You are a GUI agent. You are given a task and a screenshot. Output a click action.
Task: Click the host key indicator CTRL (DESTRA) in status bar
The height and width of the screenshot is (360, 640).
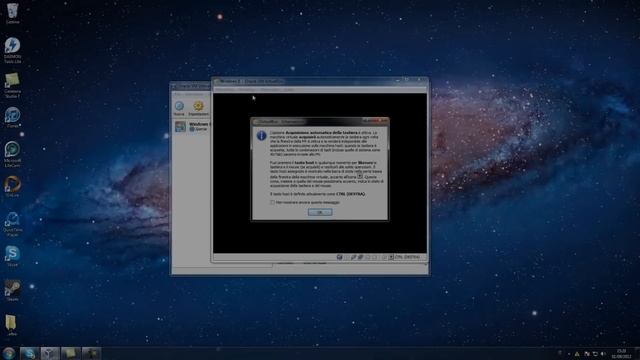(407, 257)
